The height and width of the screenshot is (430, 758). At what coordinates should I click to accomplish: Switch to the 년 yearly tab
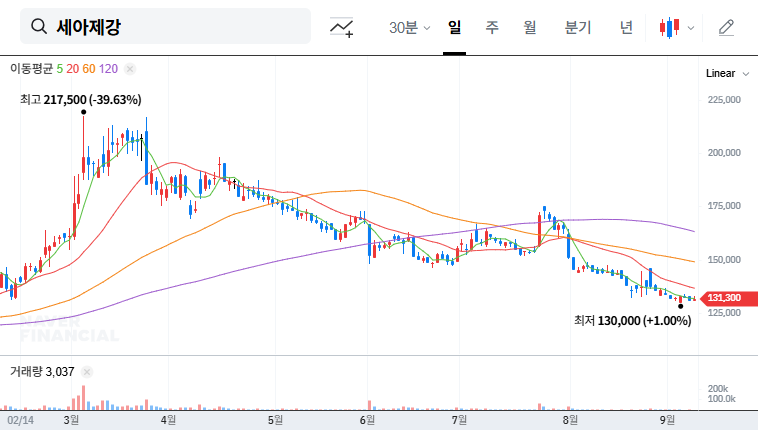click(x=626, y=27)
